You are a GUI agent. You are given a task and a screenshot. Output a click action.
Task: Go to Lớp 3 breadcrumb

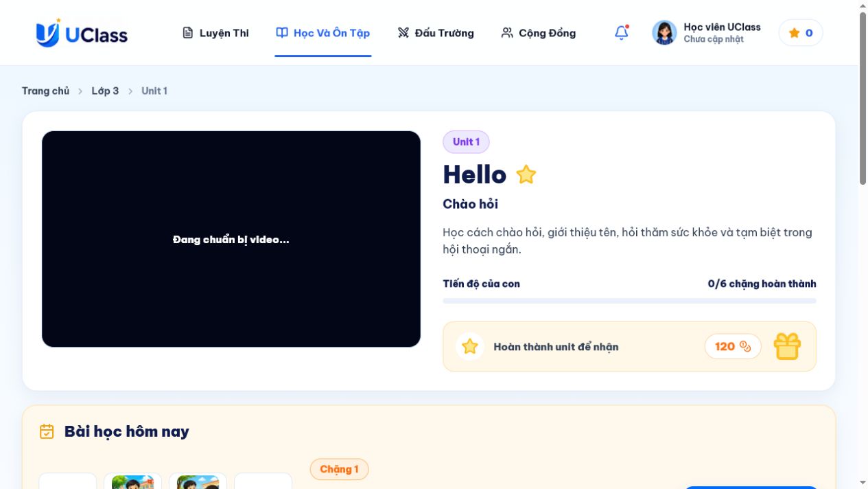105,91
